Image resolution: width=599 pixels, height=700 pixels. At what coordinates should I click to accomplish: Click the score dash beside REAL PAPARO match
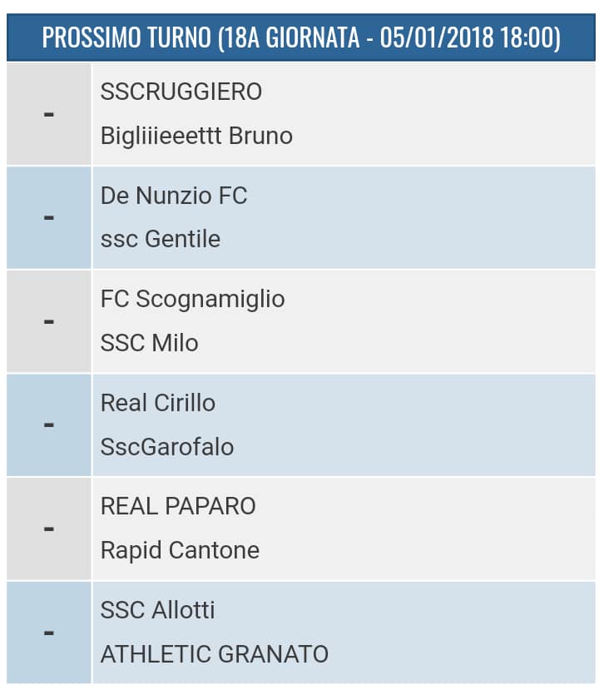49,529
